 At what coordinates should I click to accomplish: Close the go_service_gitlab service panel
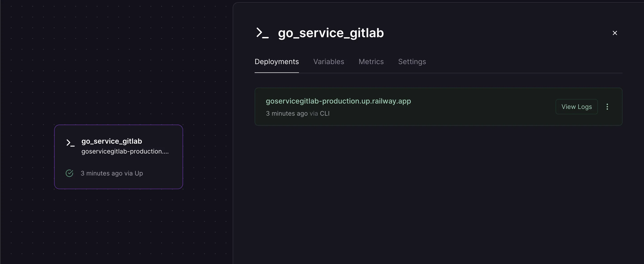615,33
